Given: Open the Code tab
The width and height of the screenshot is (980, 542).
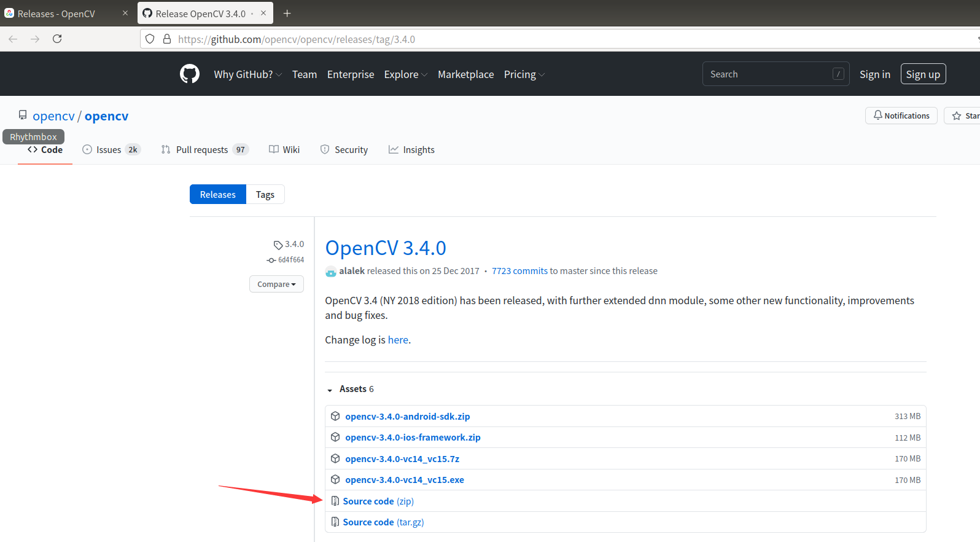Looking at the screenshot, I should pos(45,149).
